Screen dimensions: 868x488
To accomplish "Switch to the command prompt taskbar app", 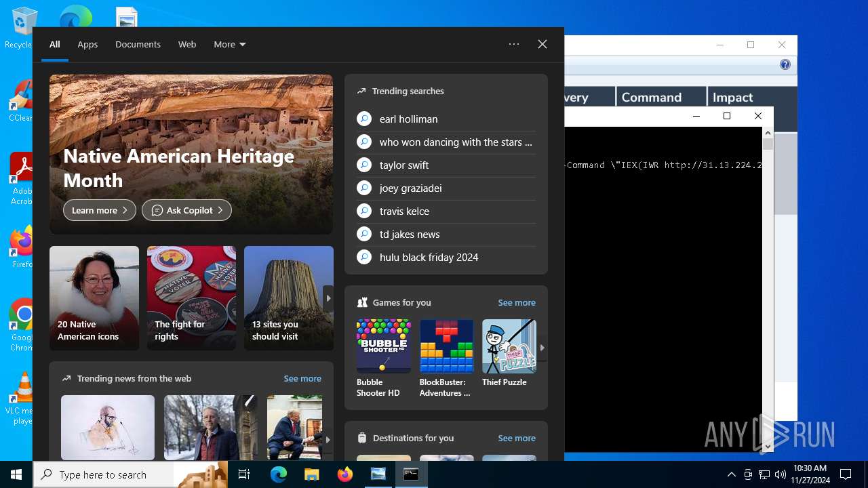I will coord(412,474).
